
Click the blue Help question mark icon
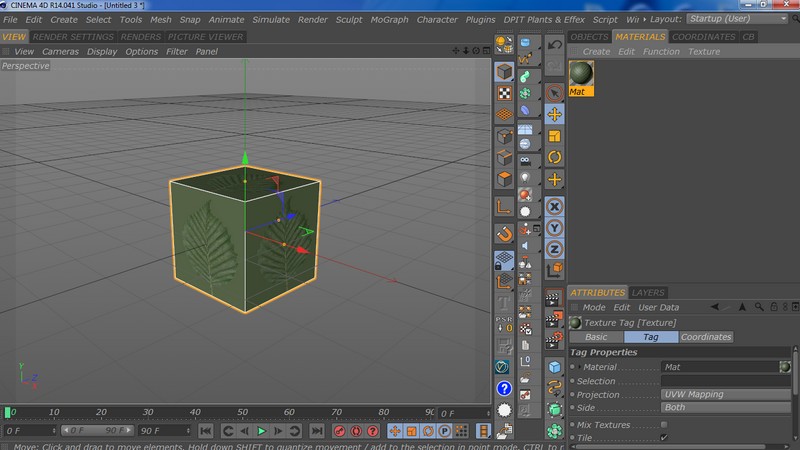(x=505, y=388)
